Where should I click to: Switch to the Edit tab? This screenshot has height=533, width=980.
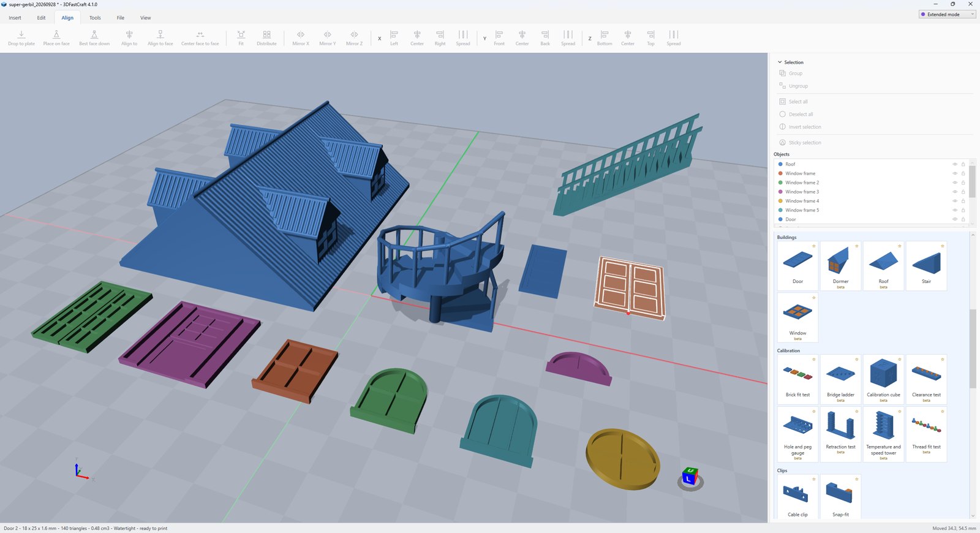(41, 18)
